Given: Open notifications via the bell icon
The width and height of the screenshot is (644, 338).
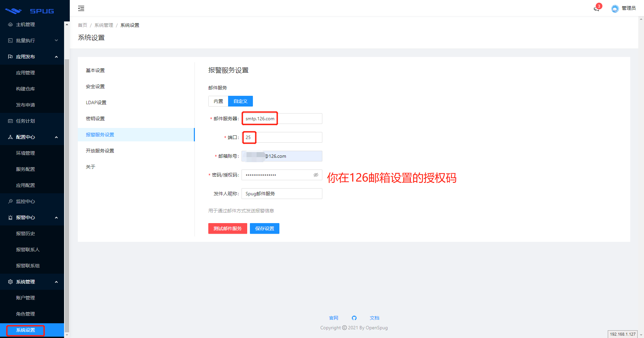Looking at the screenshot, I should 597,9.
